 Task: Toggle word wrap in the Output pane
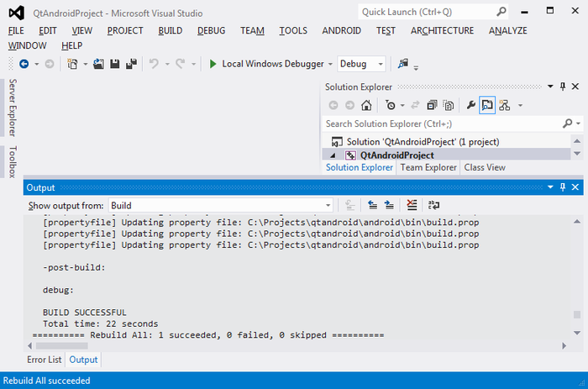[434, 205]
